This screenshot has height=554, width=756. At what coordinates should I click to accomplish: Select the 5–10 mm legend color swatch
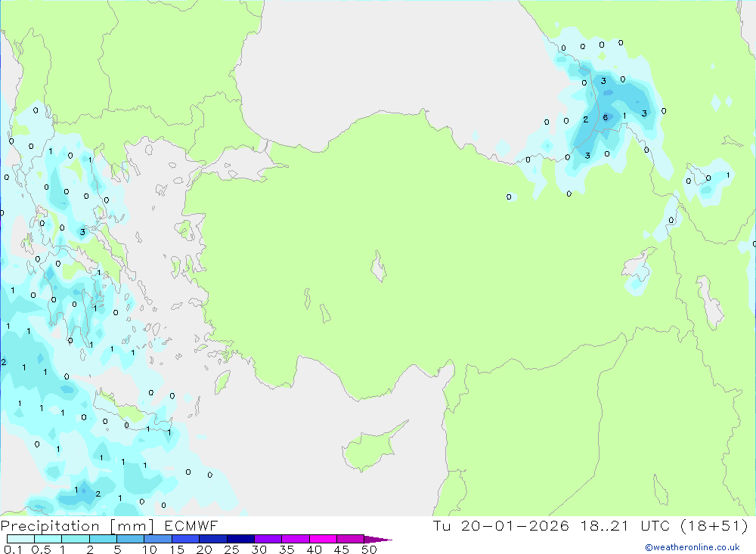tap(131, 539)
